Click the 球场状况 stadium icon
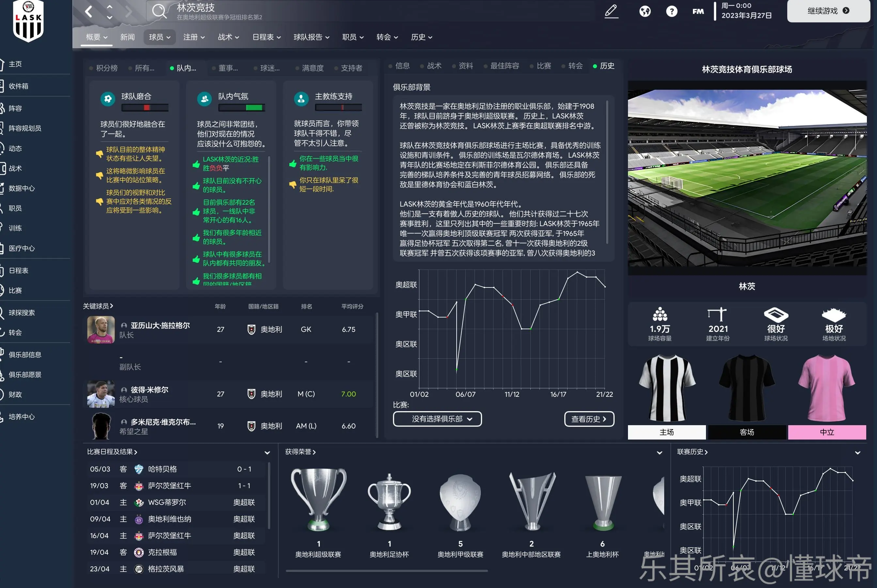The image size is (877, 588). [x=776, y=314]
